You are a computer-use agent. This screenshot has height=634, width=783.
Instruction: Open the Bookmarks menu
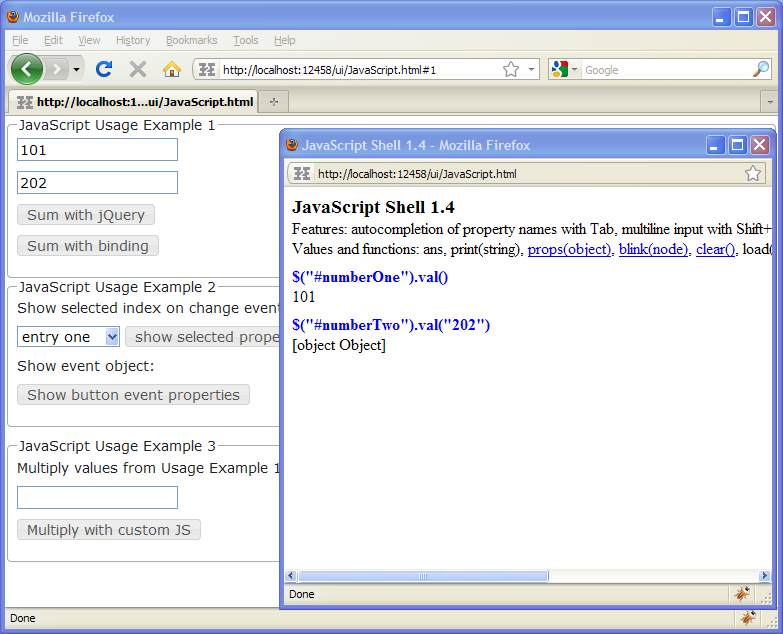pos(191,40)
